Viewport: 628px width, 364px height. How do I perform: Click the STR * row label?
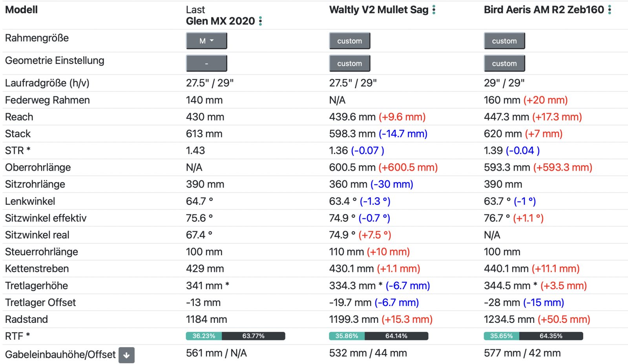point(18,151)
